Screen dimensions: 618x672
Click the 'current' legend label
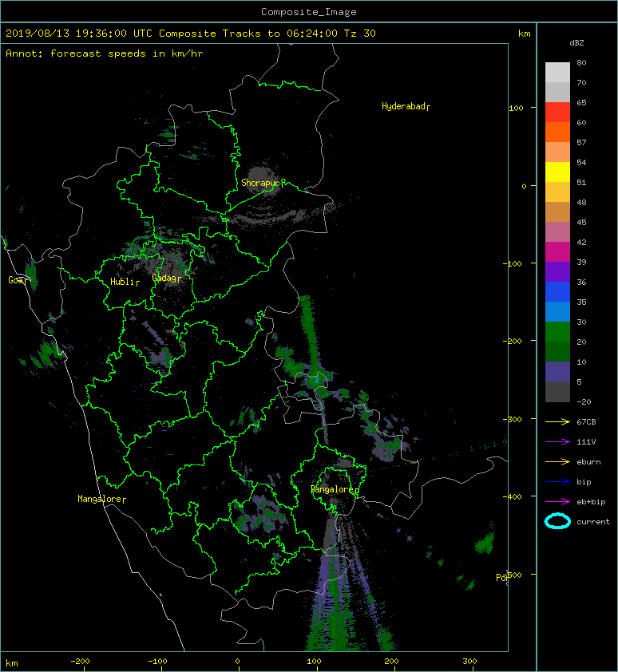click(x=593, y=522)
